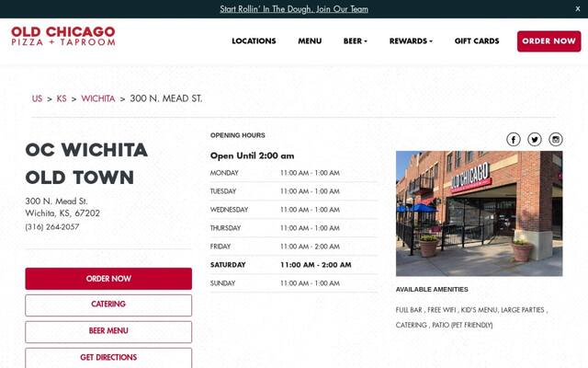This screenshot has height=368, width=588.
Task: Open the Gift Cards page
Action: [x=477, y=40]
